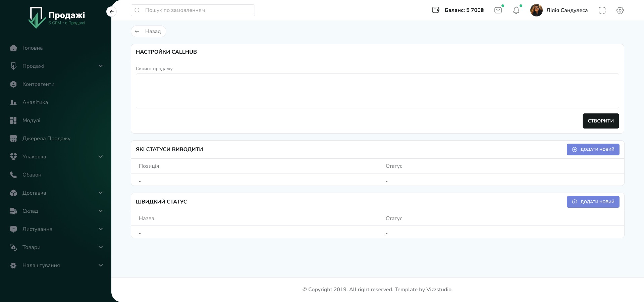The width and height of the screenshot is (644, 302).
Task: Click the НАСТРОЙКИ CALLHUB heading
Action: click(166, 52)
